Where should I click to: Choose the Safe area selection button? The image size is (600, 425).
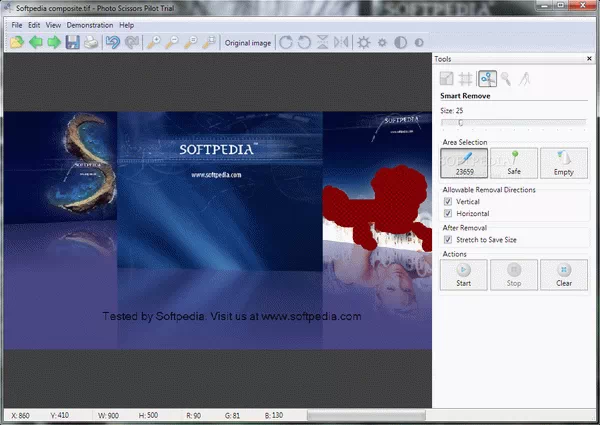point(513,162)
